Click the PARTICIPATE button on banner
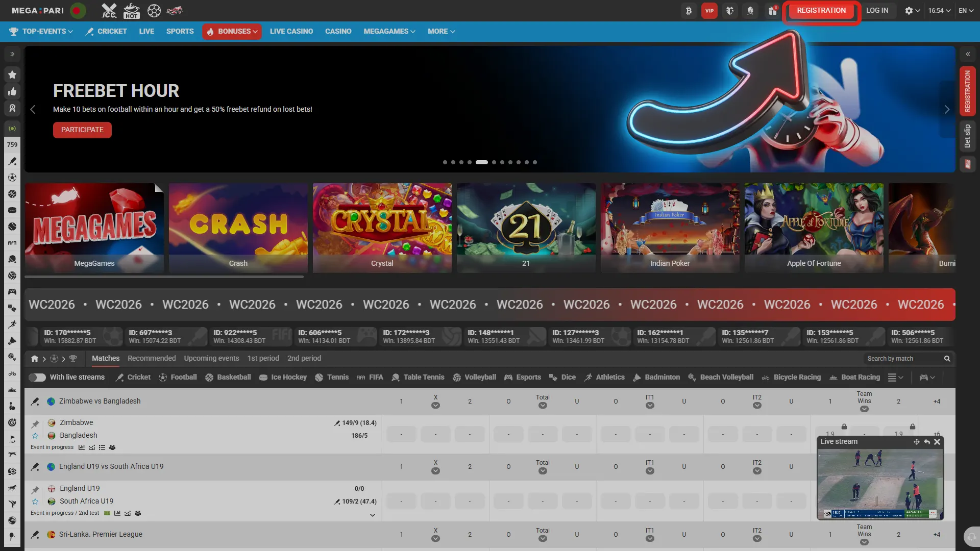The image size is (980, 551). click(82, 130)
